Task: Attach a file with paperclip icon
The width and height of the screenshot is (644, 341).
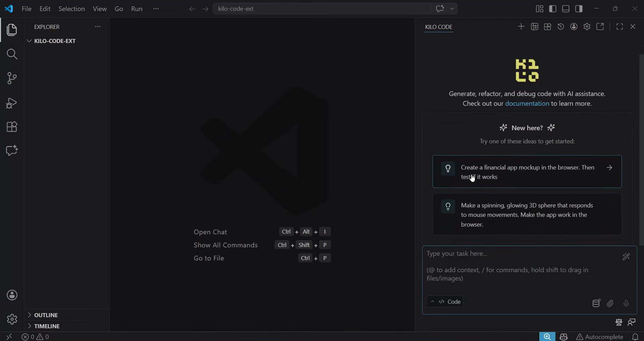Action: point(610,303)
